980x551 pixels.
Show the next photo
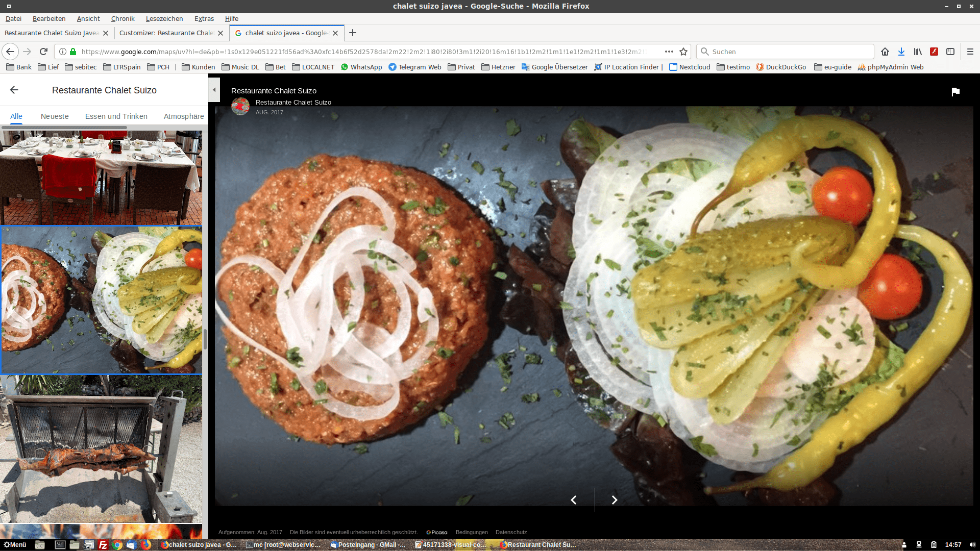click(615, 500)
